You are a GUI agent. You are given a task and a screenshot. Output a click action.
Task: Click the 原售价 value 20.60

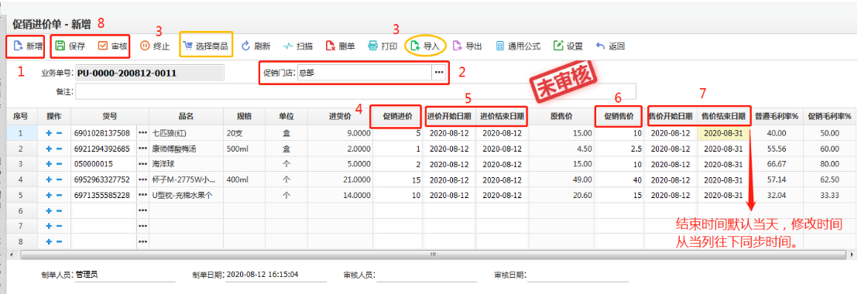click(562, 195)
